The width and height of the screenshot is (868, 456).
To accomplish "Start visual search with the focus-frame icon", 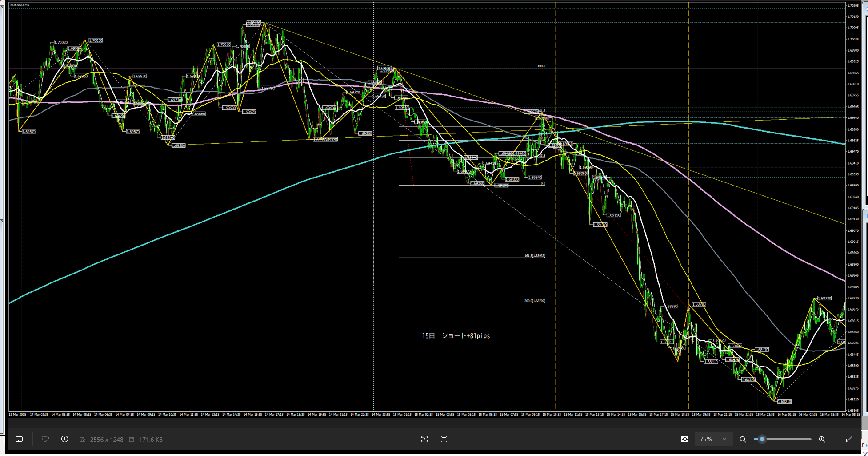I will coord(424,439).
